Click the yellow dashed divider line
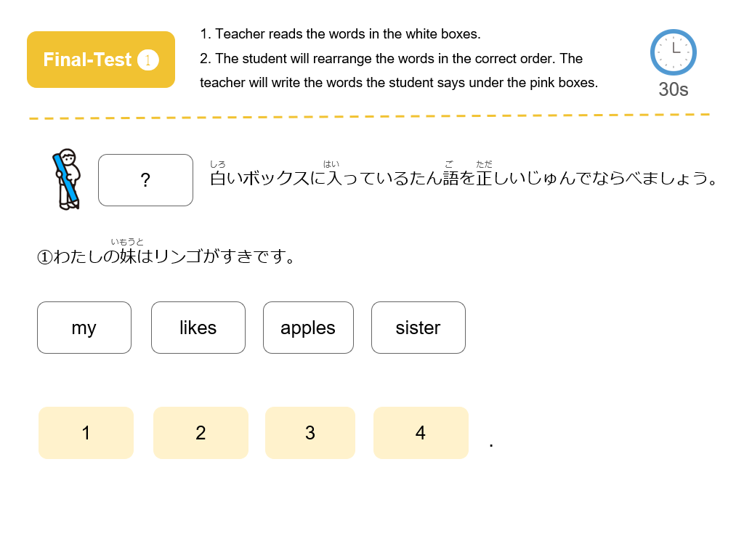 pyautogui.click(x=369, y=116)
